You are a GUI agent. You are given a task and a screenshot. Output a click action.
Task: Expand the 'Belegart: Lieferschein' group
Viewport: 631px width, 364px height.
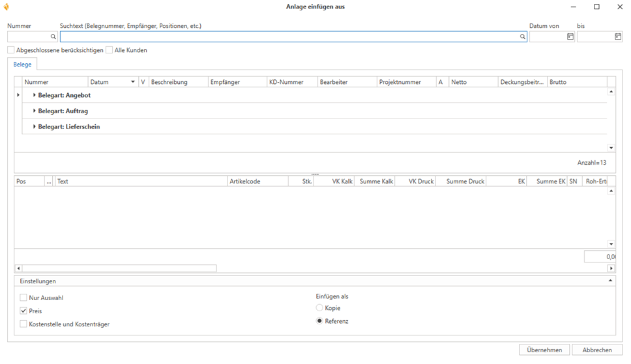point(34,126)
